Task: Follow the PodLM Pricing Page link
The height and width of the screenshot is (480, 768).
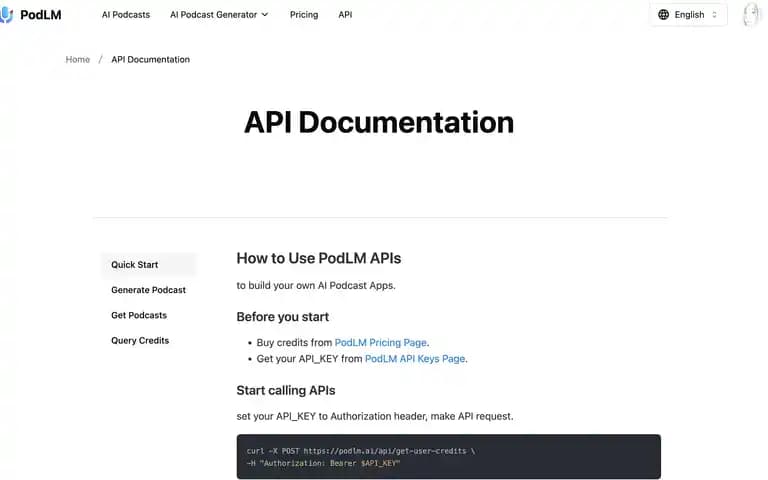Action: coord(381,342)
